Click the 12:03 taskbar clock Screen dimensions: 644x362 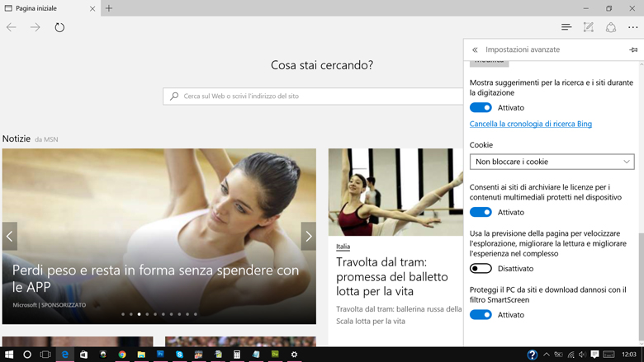point(629,355)
